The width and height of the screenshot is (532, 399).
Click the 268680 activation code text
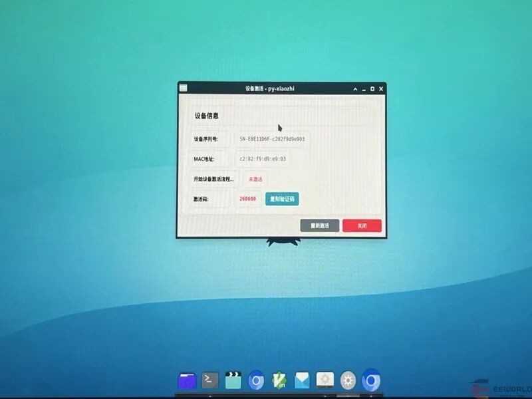click(x=247, y=199)
